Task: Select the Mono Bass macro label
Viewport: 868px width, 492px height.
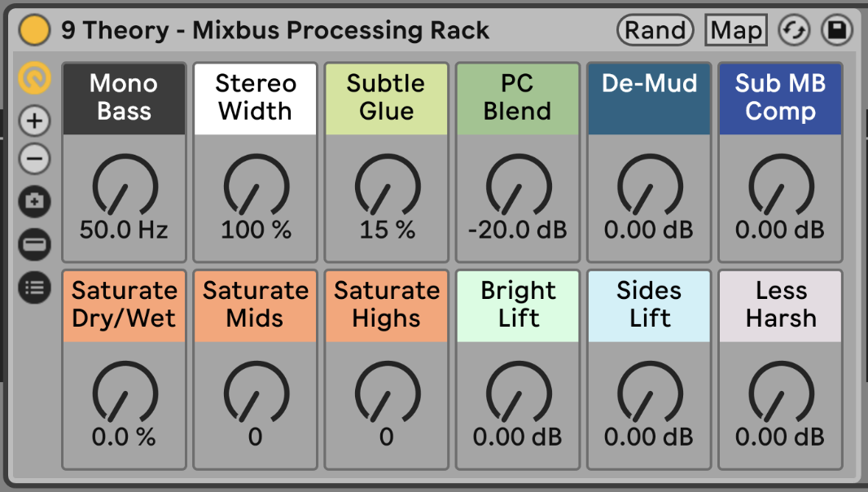Action: coord(124,99)
